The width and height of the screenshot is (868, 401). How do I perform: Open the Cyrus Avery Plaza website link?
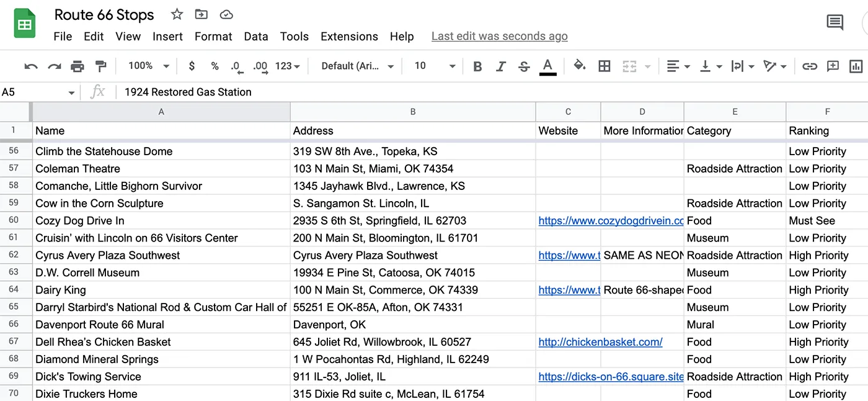click(569, 256)
